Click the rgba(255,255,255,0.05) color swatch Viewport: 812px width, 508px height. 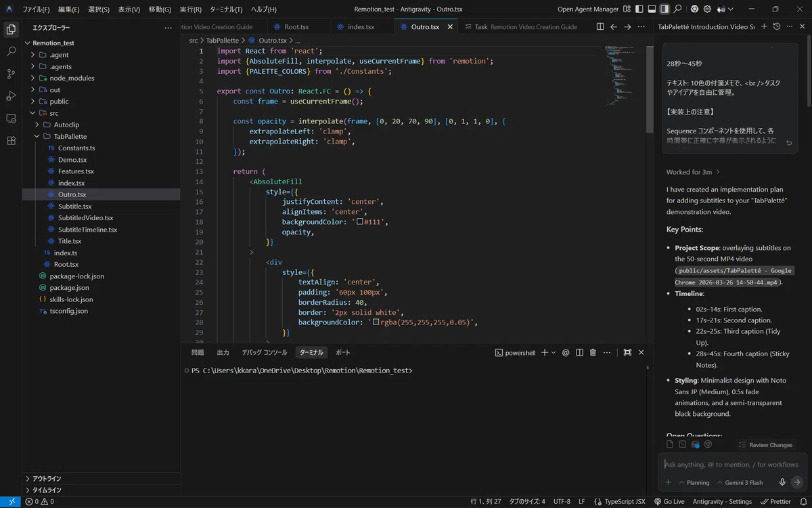pos(376,322)
